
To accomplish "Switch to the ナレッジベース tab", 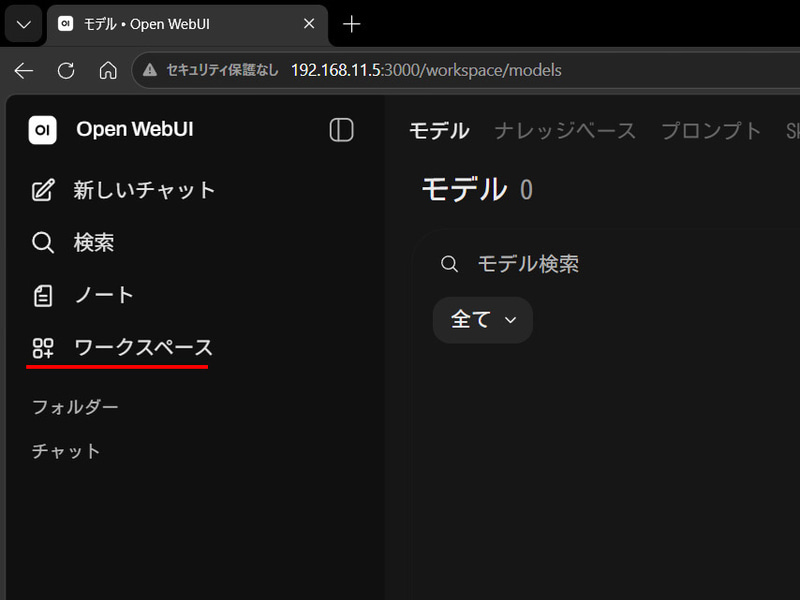I will [x=565, y=131].
